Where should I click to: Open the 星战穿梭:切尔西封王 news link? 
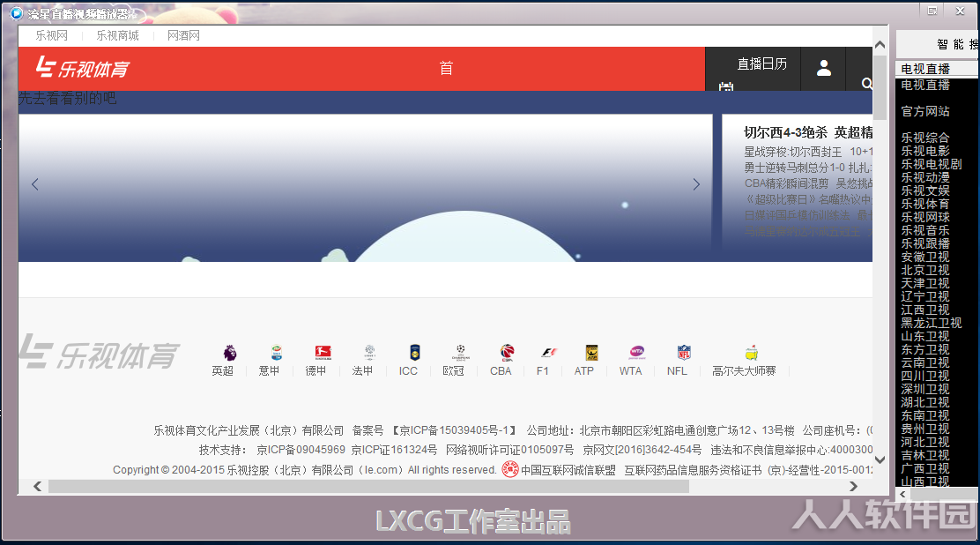[792, 152]
